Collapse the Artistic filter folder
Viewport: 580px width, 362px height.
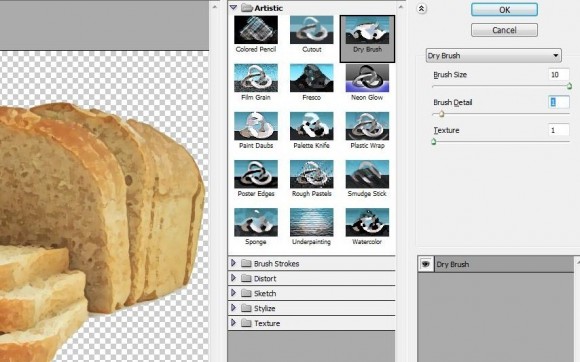(x=233, y=7)
